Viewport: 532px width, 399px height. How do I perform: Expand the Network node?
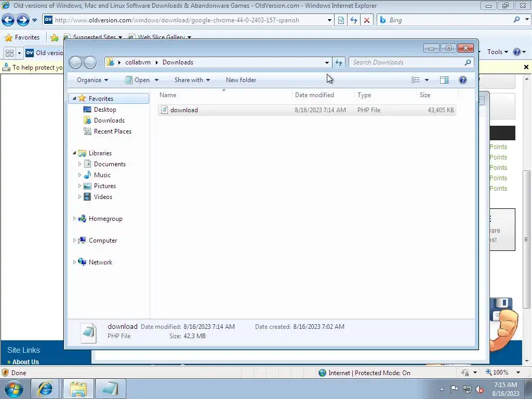74,262
